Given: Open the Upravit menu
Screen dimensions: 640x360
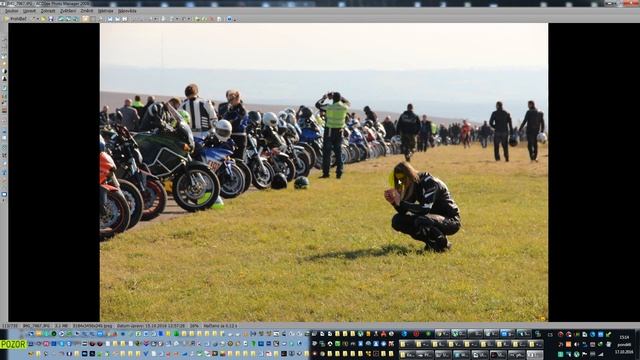Looking at the screenshot, I should point(29,11).
